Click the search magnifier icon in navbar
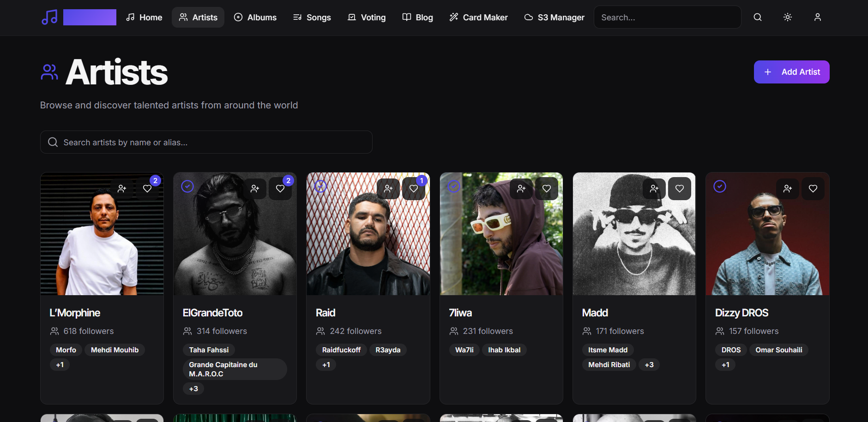This screenshot has width=868, height=422. (x=758, y=17)
